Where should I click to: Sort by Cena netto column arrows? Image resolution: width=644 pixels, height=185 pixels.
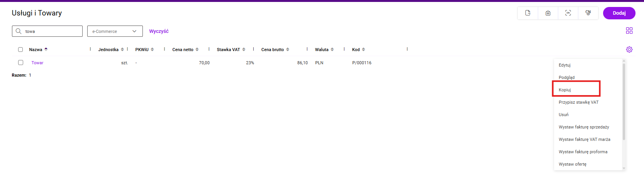coord(197,50)
